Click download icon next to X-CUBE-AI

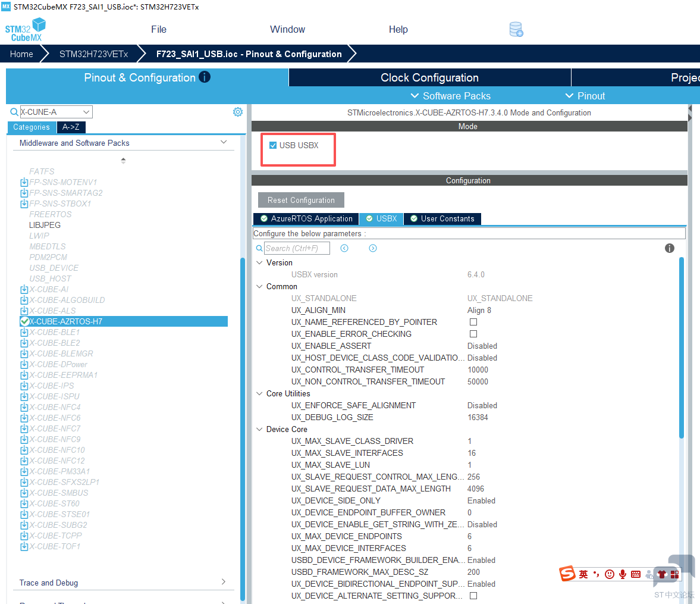tap(24, 289)
